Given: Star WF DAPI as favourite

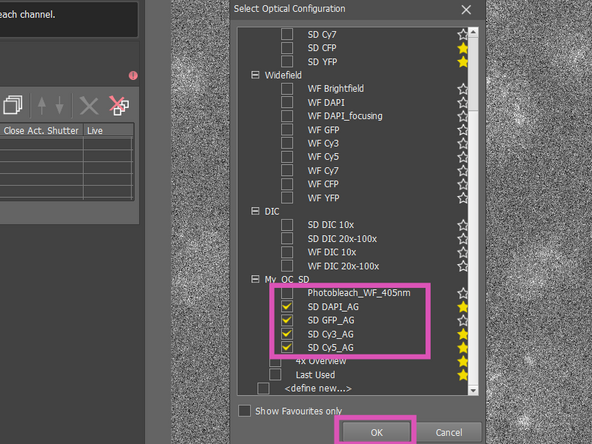Looking at the screenshot, I should pyautogui.click(x=462, y=102).
